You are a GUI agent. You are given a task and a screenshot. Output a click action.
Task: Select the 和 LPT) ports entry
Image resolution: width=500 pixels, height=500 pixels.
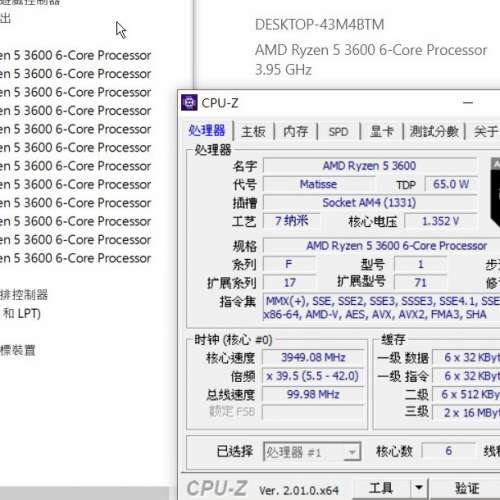coord(21,313)
